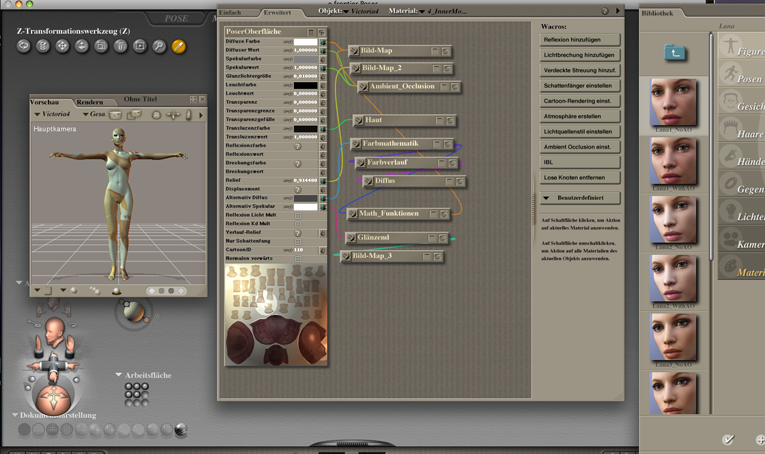Select the Lana1_NoAO face thumbnail

click(x=673, y=102)
